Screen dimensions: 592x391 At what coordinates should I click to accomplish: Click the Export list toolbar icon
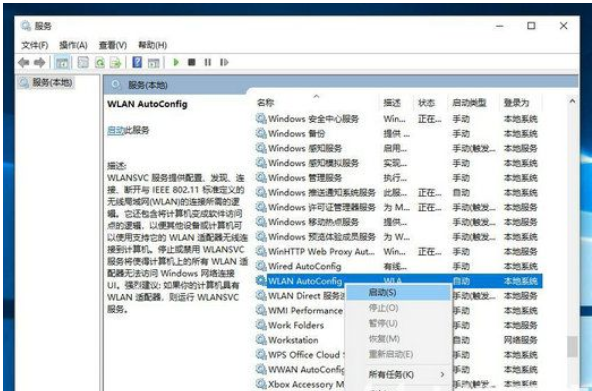pyautogui.click(x=115, y=62)
